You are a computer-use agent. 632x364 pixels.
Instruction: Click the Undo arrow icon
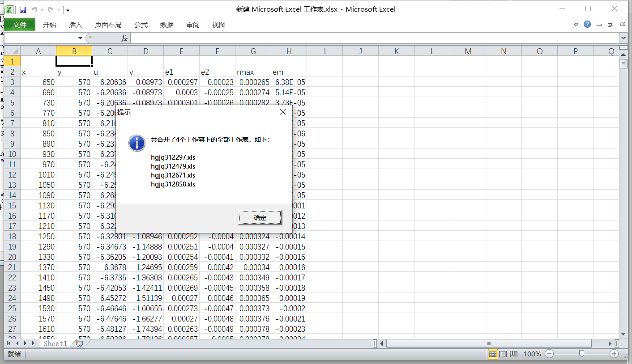pos(34,9)
